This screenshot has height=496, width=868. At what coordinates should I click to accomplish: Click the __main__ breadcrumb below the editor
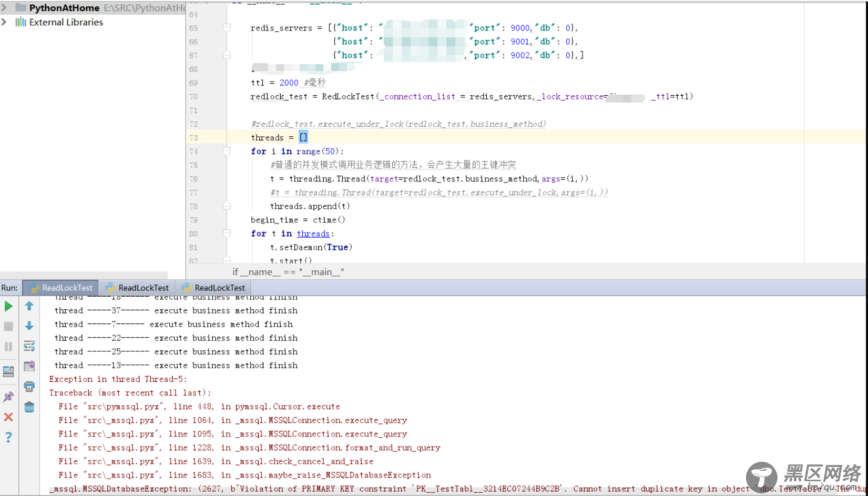tap(288, 272)
